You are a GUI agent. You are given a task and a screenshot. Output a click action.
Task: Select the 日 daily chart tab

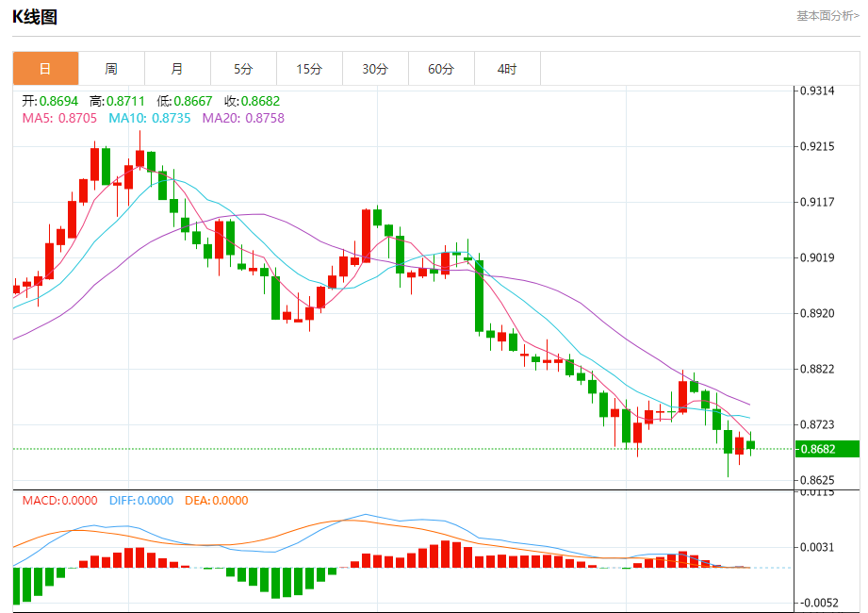click(45, 69)
